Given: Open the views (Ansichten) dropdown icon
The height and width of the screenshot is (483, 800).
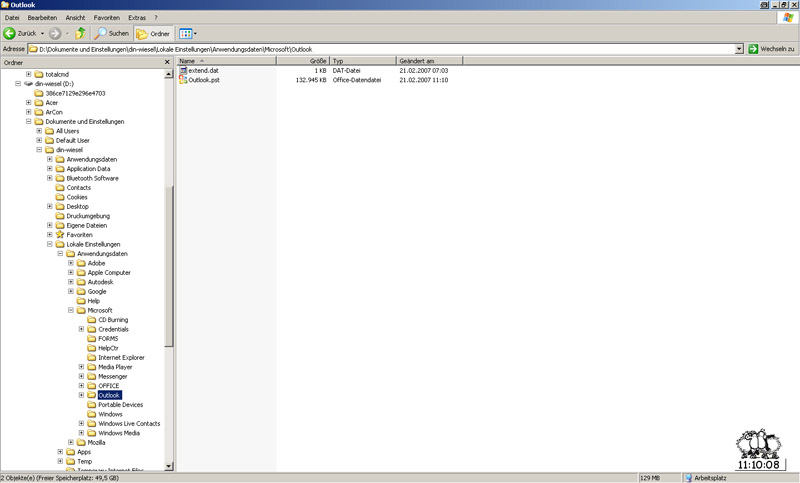Looking at the screenshot, I should point(187,33).
